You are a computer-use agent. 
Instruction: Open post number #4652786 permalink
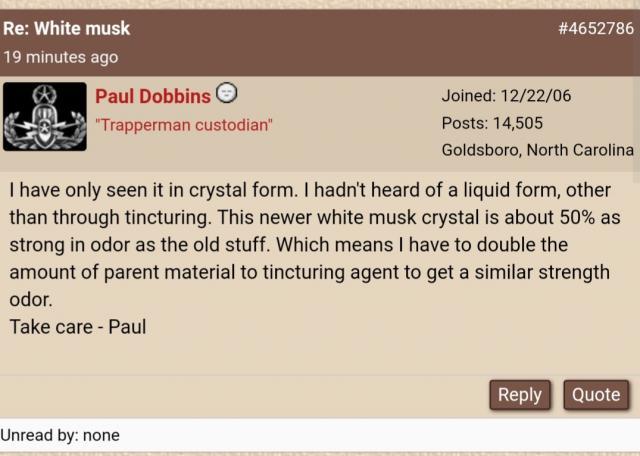[596, 28]
